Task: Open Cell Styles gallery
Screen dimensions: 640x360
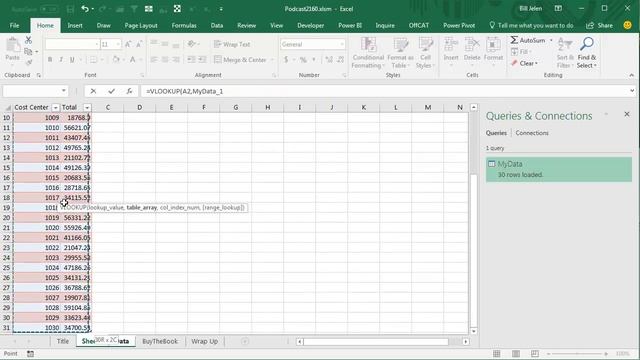Action: [425, 53]
